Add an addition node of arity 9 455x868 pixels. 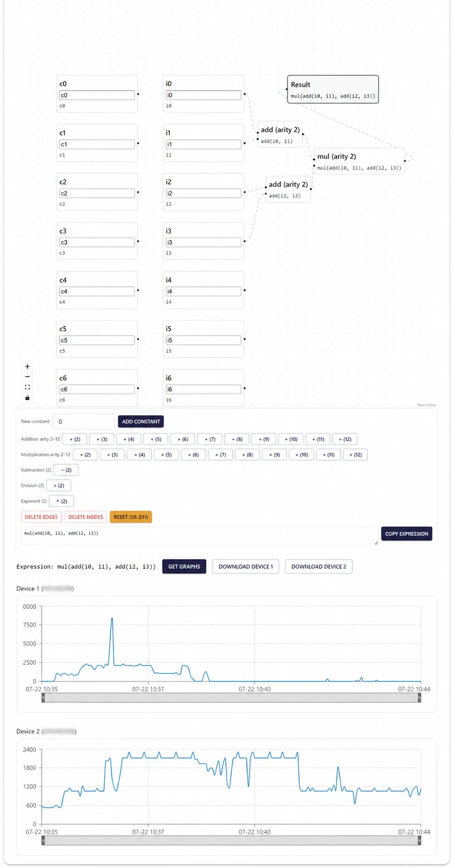point(264,439)
